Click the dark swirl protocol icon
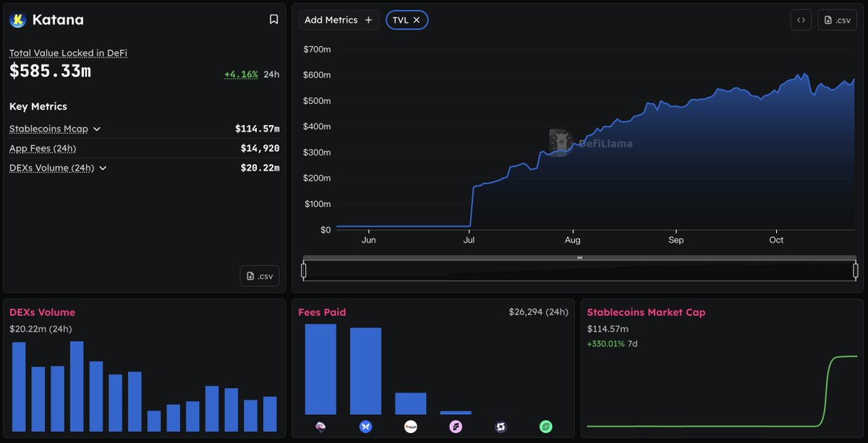Image resolution: width=868 pixels, height=443 pixels. [x=501, y=427]
